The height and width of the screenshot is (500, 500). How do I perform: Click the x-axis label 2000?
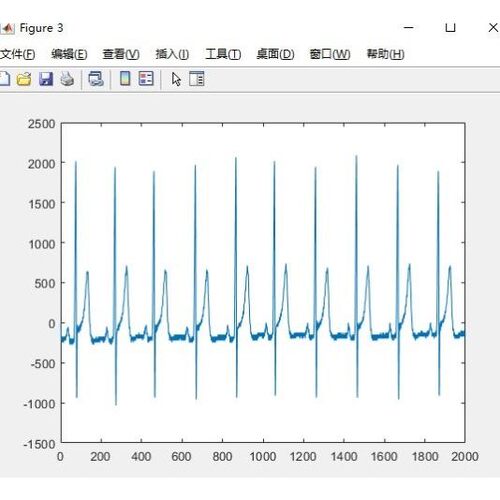point(465,457)
